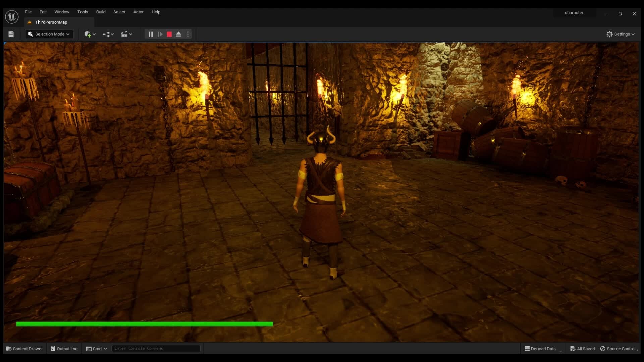The height and width of the screenshot is (362, 644).
Task: Click the single frame advance icon
Action: [160, 34]
